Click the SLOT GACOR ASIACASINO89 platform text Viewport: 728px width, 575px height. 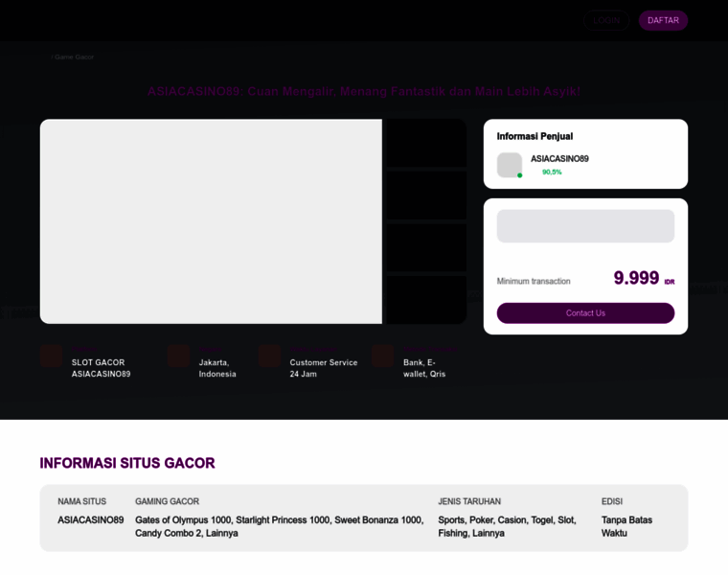click(101, 368)
